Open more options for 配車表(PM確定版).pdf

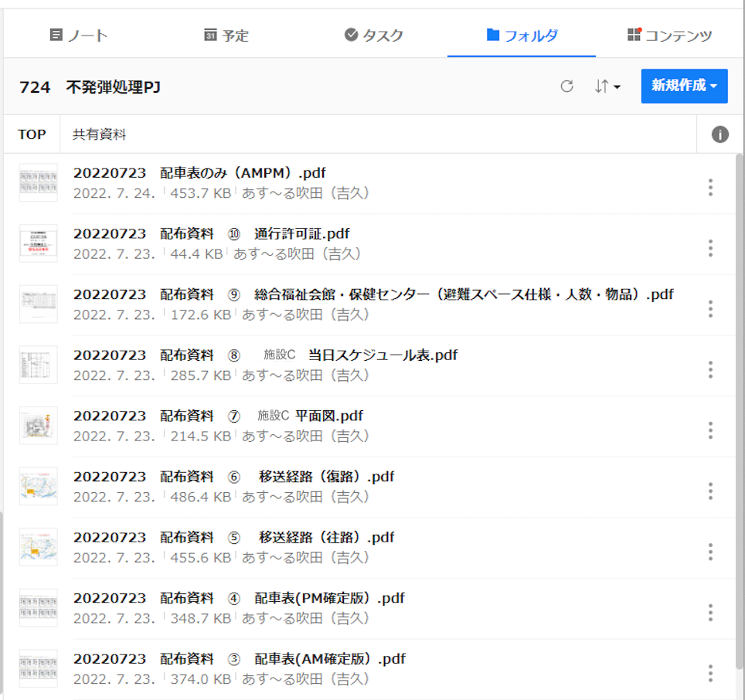click(x=710, y=613)
